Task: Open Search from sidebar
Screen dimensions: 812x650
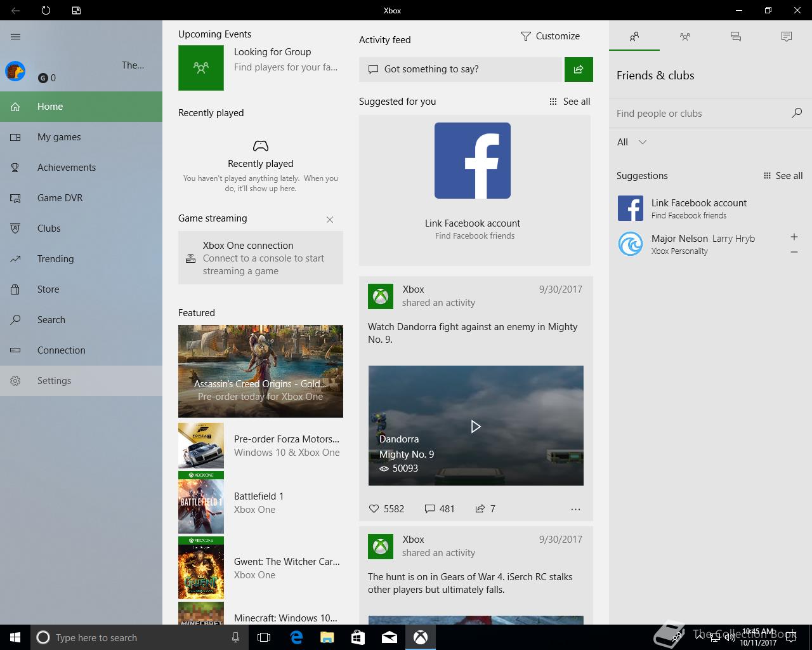Action: 81,320
